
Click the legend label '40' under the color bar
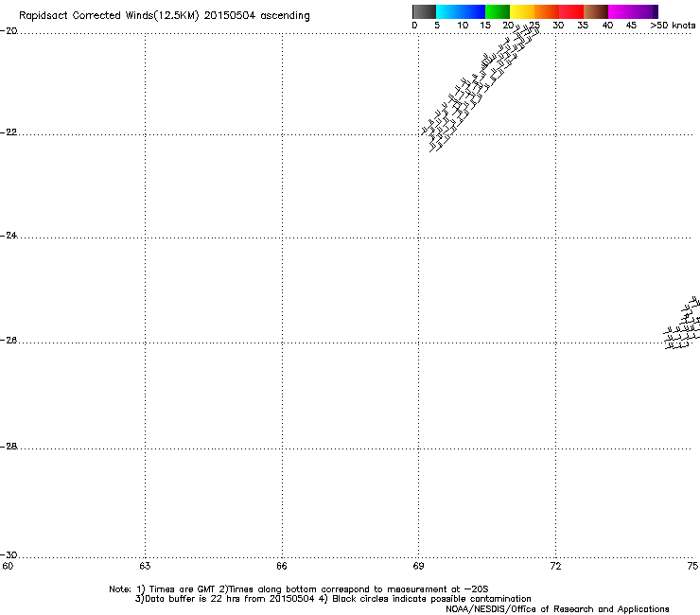click(x=607, y=26)
